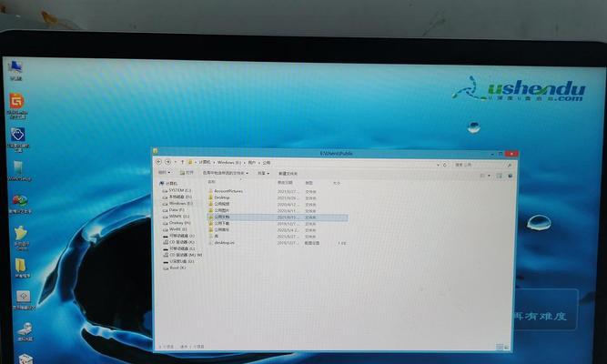Open the 计算机 desktop icon

tap(15, 70)
